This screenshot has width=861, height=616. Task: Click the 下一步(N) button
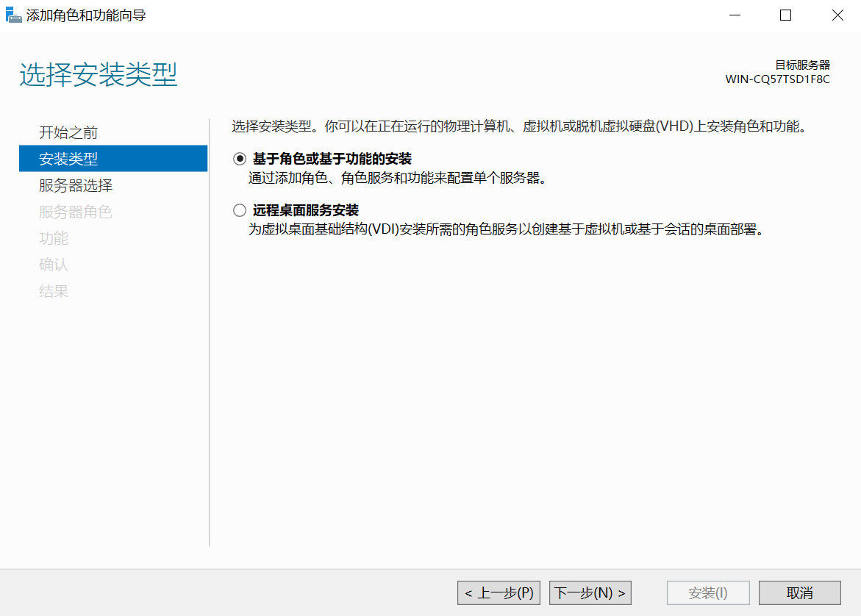pos(590,593)
